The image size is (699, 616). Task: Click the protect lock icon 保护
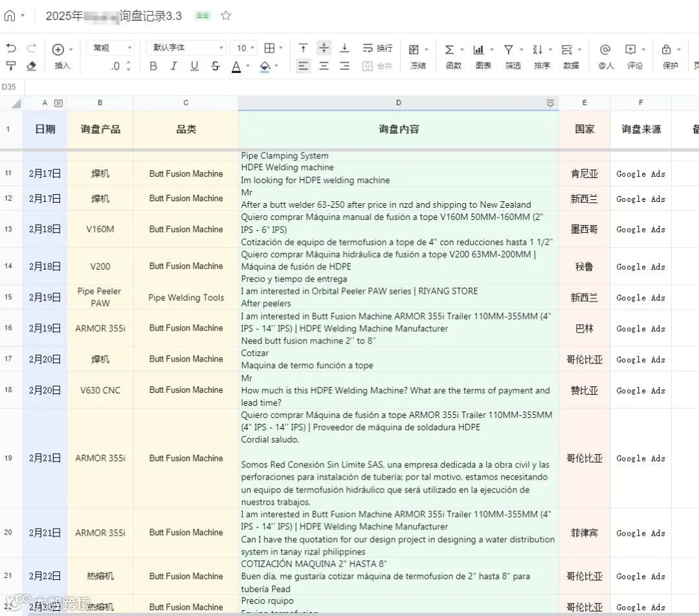coord(666,49)
